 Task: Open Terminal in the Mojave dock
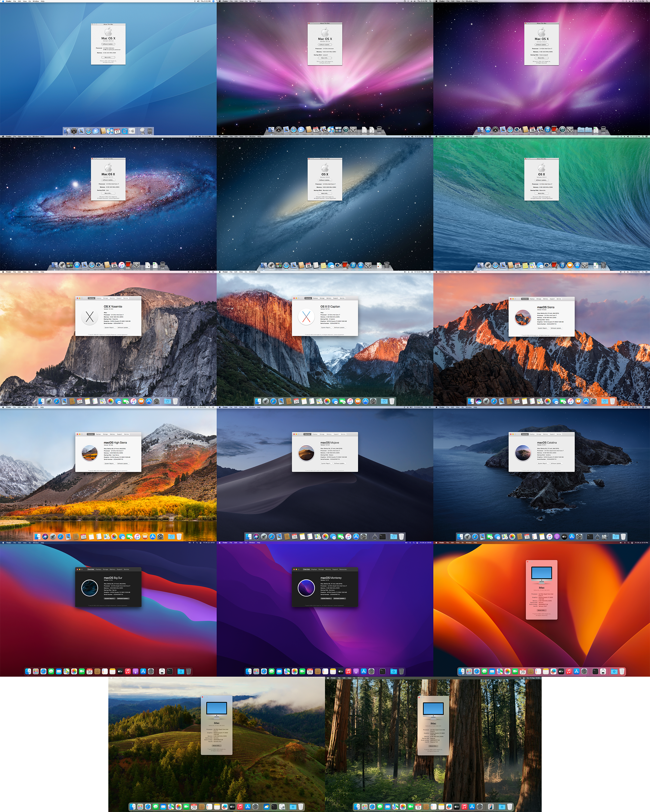382,537
